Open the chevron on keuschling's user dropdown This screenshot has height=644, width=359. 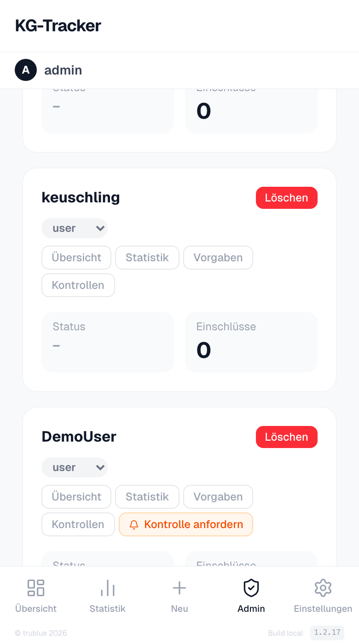point(100,228)
